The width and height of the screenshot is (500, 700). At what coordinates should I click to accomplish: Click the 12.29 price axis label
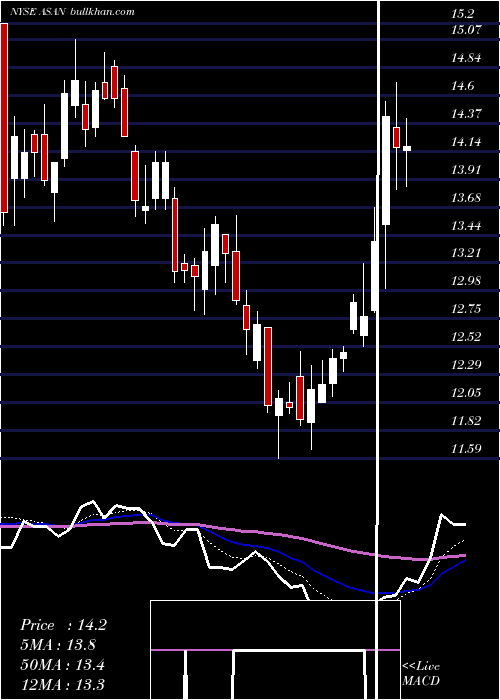pos(467,365)
